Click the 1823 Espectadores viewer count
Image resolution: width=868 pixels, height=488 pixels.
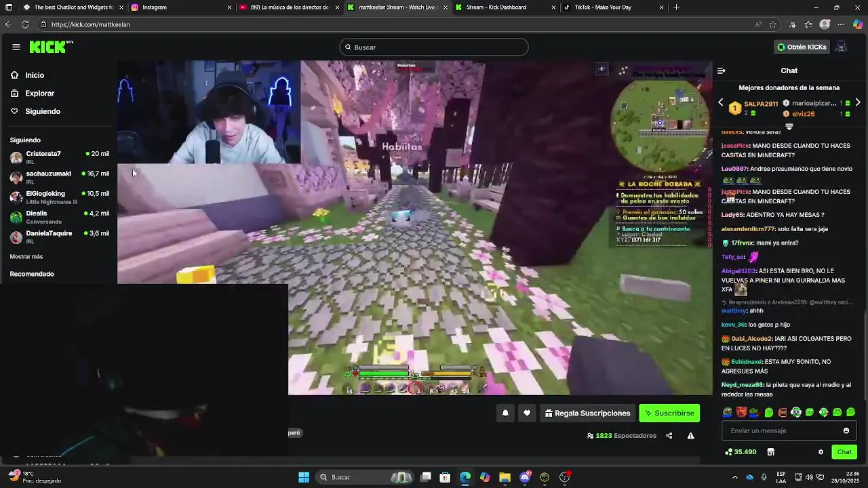(x=622, y=436)
